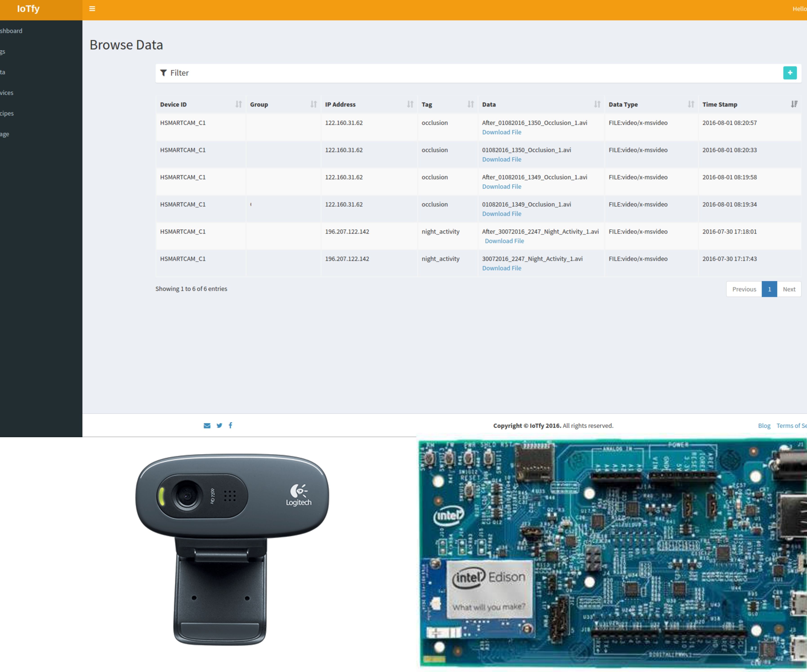
Task: Open the Blog link in the footer
Action: tap(764, 426)
